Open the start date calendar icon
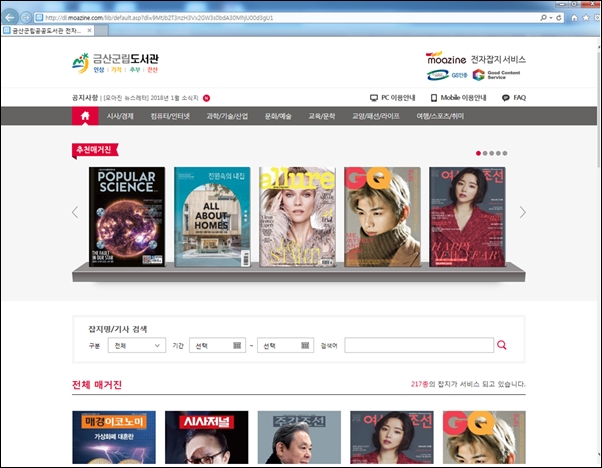 [x=237, y=345]
